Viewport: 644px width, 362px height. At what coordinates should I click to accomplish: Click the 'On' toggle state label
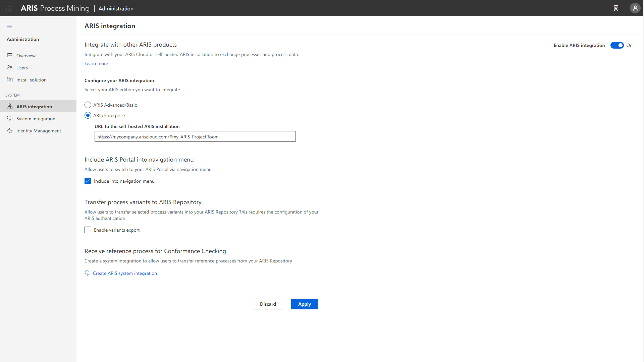629,45
